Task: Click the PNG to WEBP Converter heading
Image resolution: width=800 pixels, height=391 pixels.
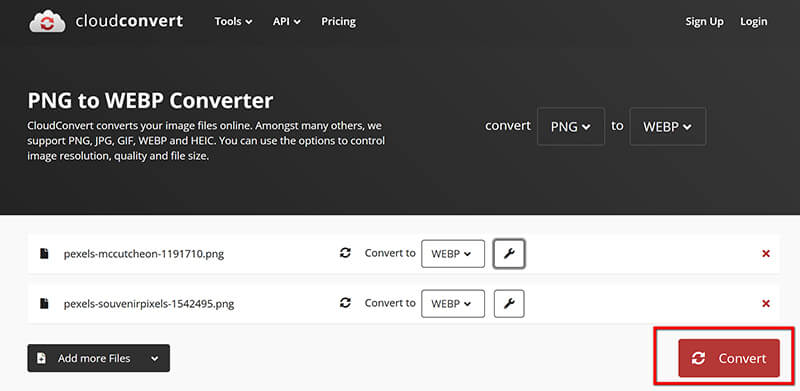Action: click(x=151, y=101)
